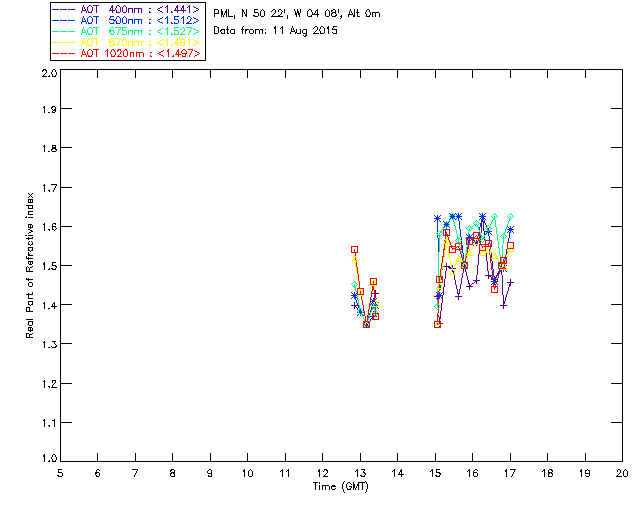
Task: Select the PML station location text
Action: (297, 14)
